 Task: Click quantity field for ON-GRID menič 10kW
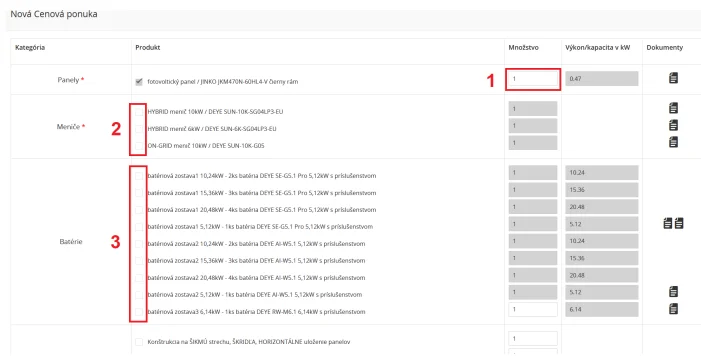(x=533, y=143)
